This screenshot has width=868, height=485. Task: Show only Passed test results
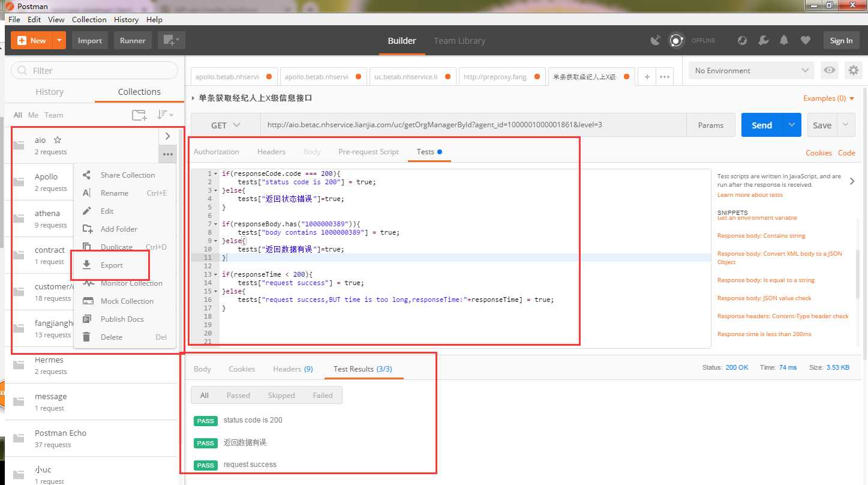pos(238,395)
